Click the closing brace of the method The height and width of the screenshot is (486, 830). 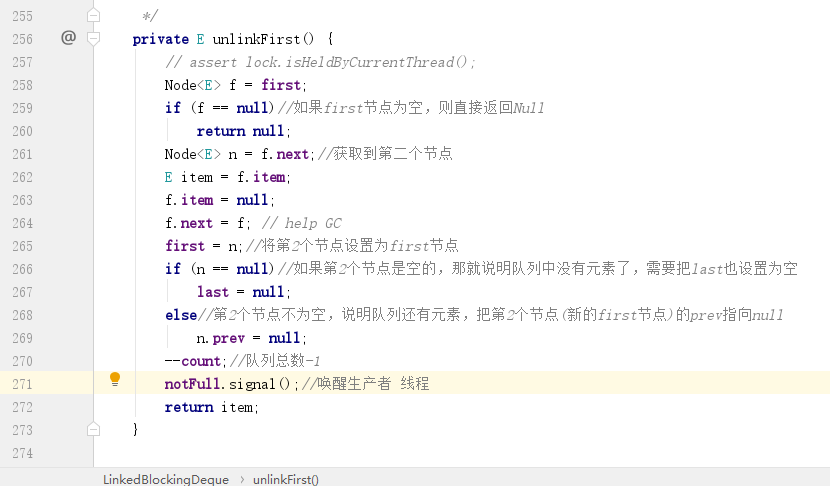136,429
